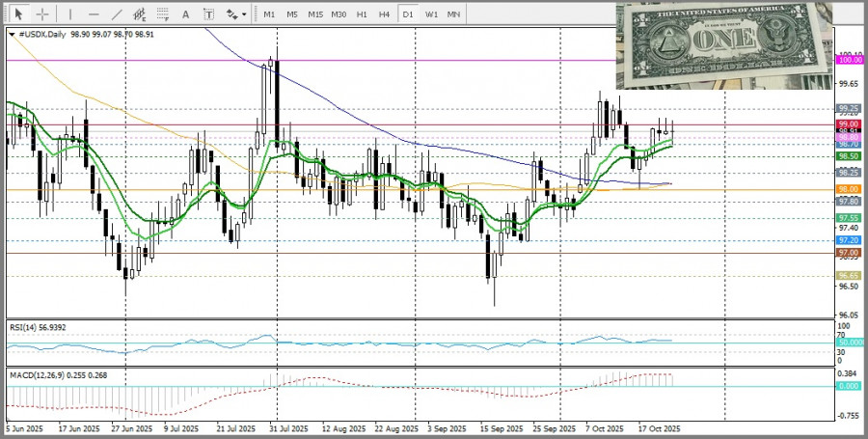
Task: Select the Trendline drawing tool
Action: click(x=117, y=14)
